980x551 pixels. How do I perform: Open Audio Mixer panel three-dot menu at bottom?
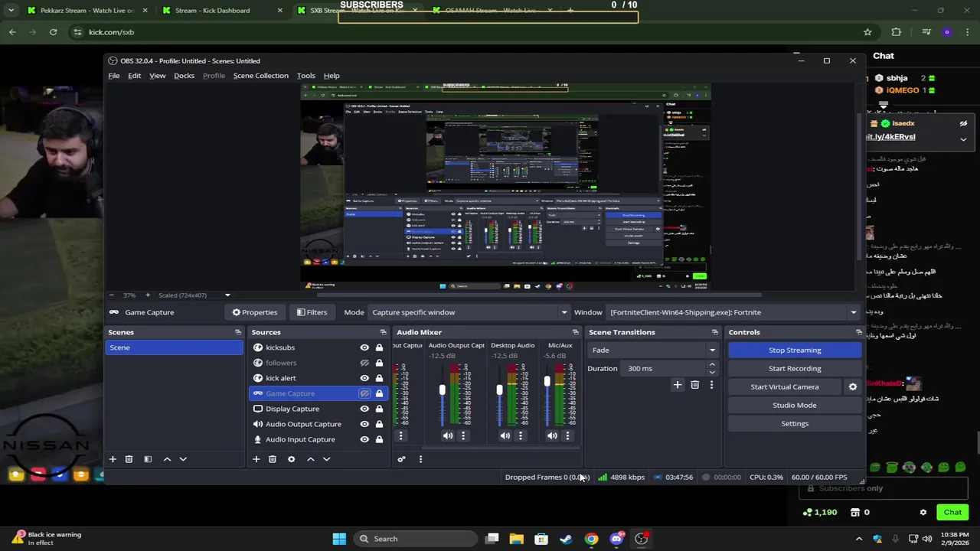(420, 459)
